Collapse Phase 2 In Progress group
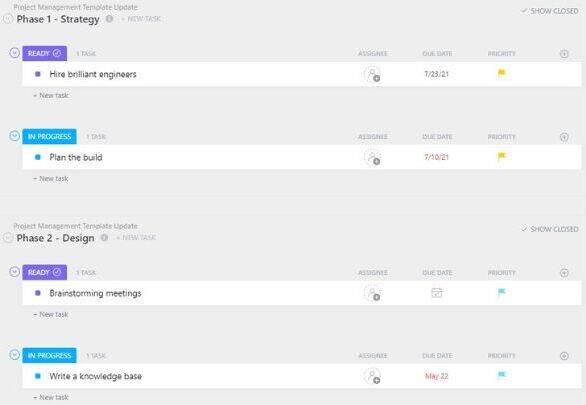 pyautogui.click(x=14, y=354)
